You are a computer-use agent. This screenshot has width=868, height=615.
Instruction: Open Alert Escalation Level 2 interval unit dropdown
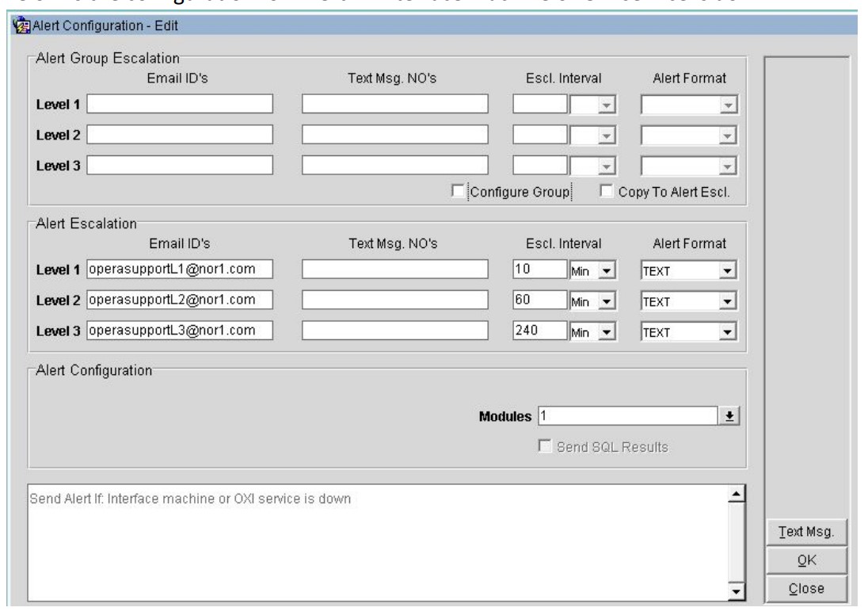(606, 300)
